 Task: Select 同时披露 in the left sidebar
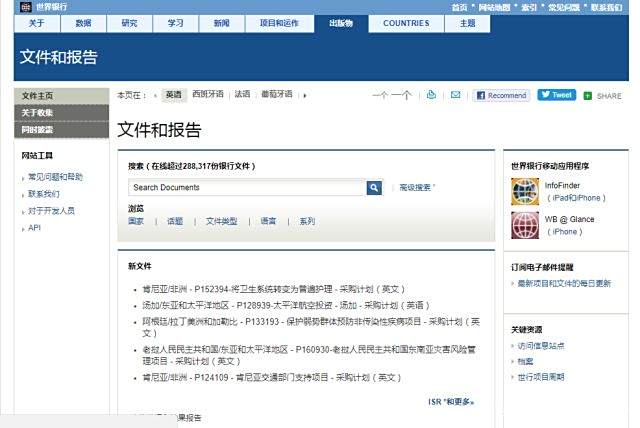(62, 130)
